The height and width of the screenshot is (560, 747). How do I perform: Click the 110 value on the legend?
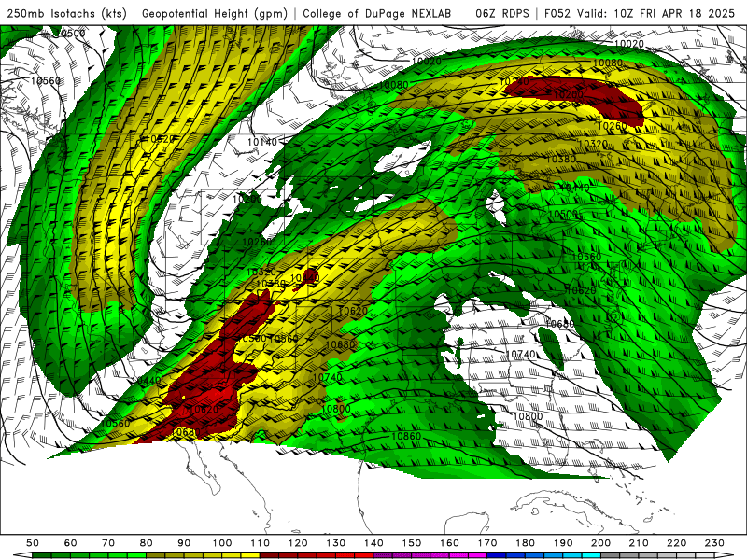[261, 543]
